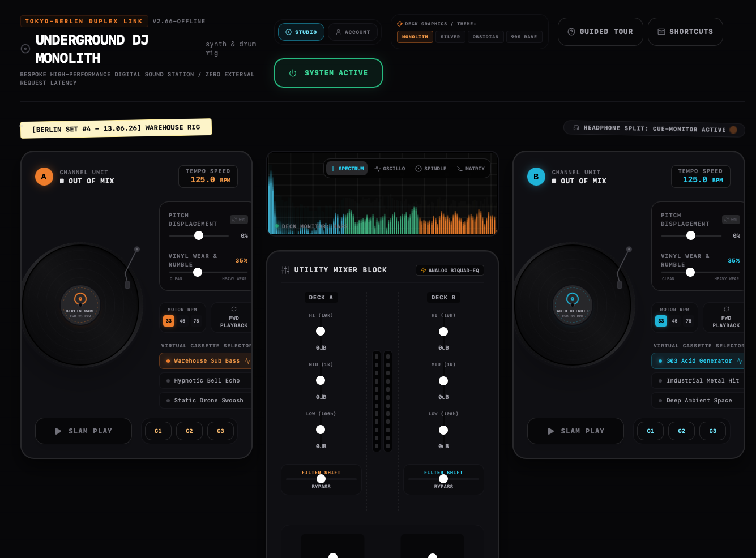The width and height of the screenshot is (756, 558).
Task: Open the Account tab
Action: coord(353,32)
